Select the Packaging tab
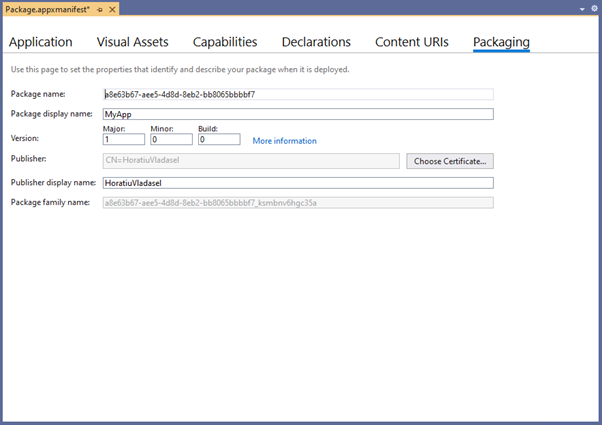 (501, 42)
